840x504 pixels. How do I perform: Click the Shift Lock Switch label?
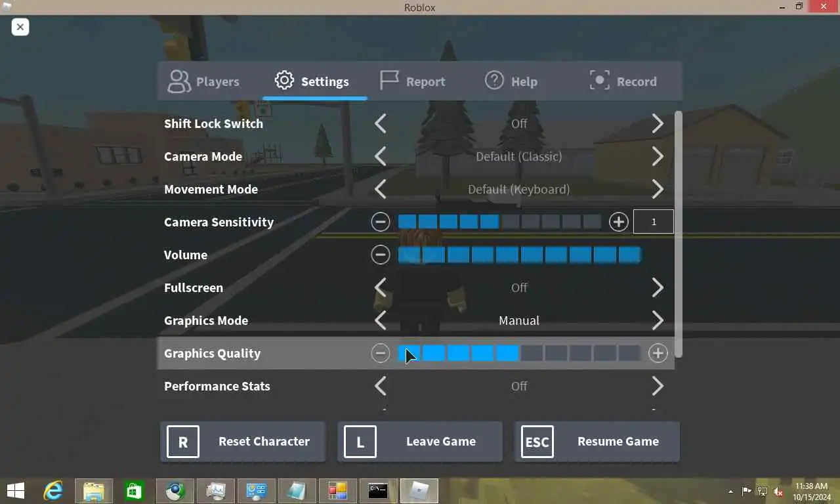pyautogui.click(x=213, y=123)
